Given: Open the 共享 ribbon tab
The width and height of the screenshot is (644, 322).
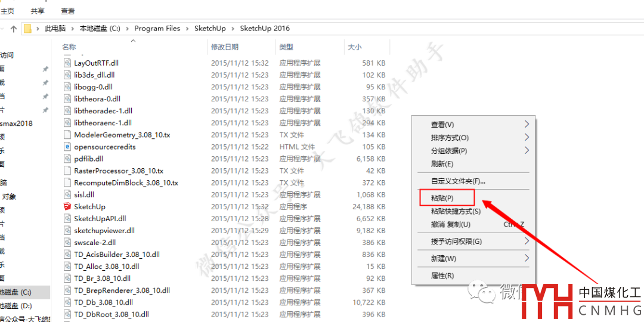Looking at the screenshot, I should click(38, 11).
